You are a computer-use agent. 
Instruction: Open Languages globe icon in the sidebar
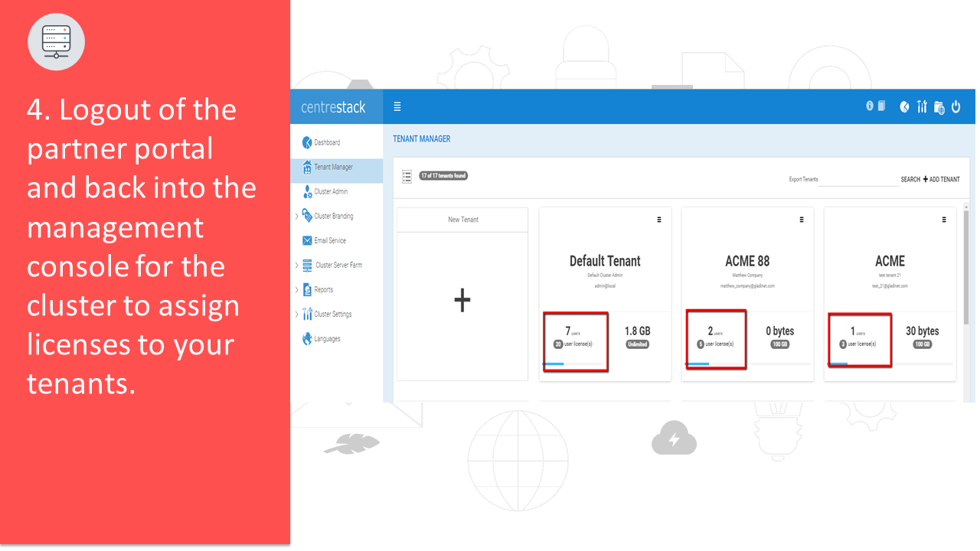(307, 338)
